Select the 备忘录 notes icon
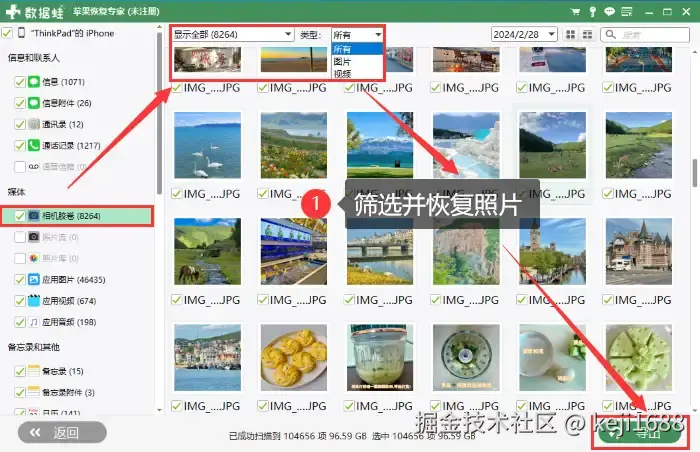 [x=34, y=371]
